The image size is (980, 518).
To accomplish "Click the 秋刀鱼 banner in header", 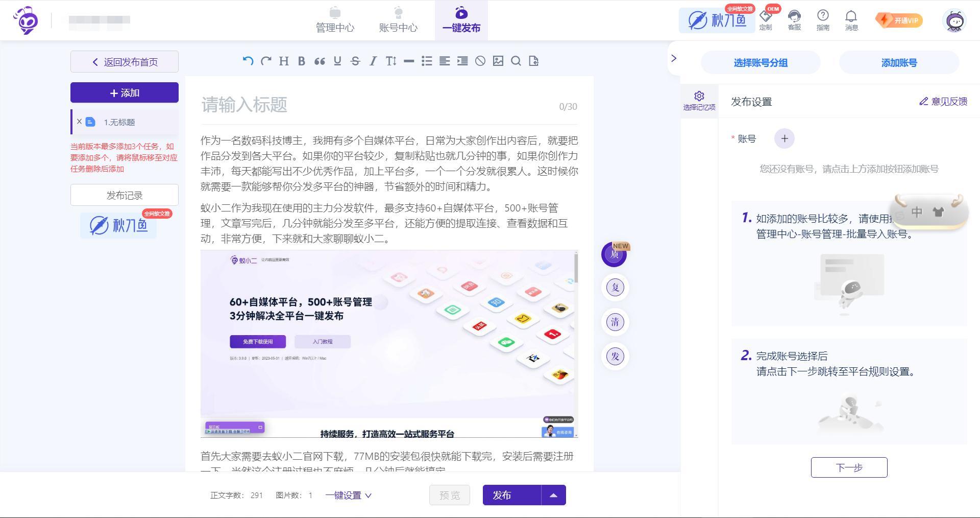I will point(717,20).
